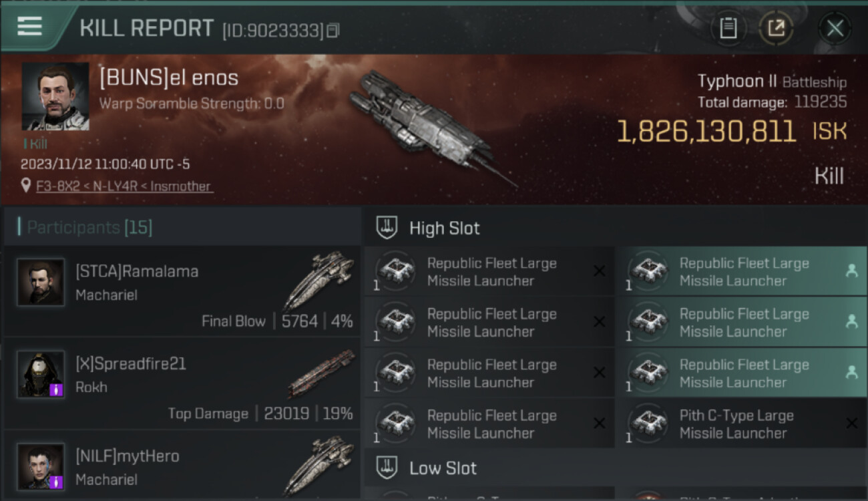Copy the kill report ID
This screenshot has width=868, height=501.
tap(333, 30)
